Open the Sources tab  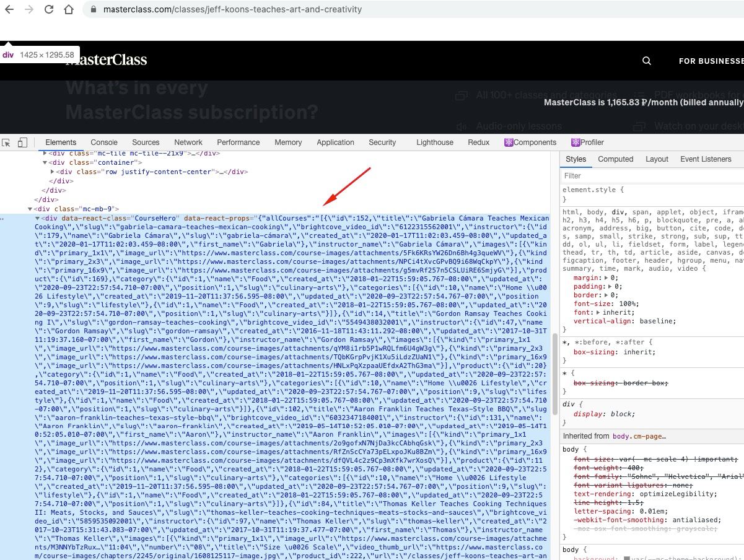tap(146, 142)
